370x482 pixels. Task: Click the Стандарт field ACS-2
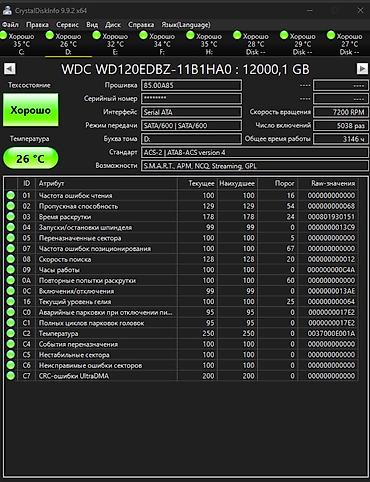tap(255, 152)
